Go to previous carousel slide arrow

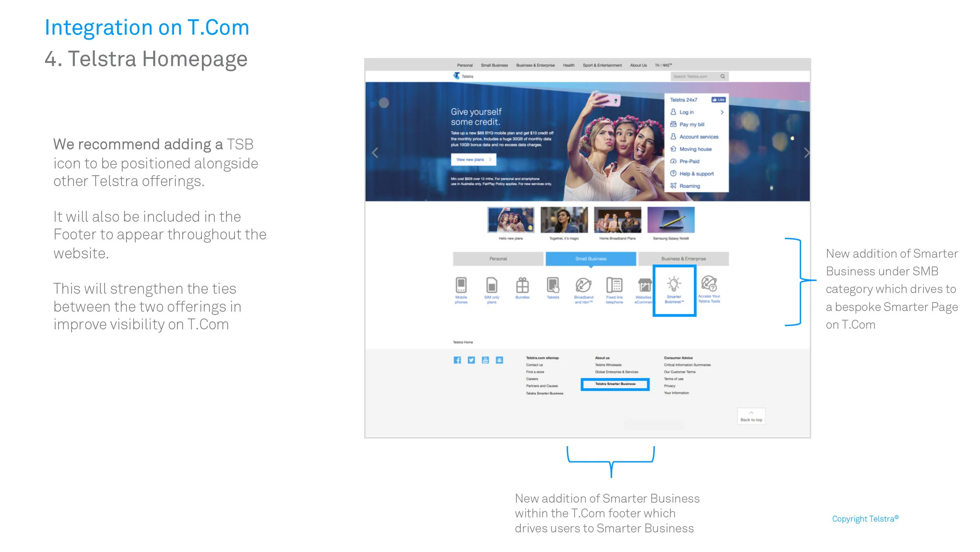[375, 153]
